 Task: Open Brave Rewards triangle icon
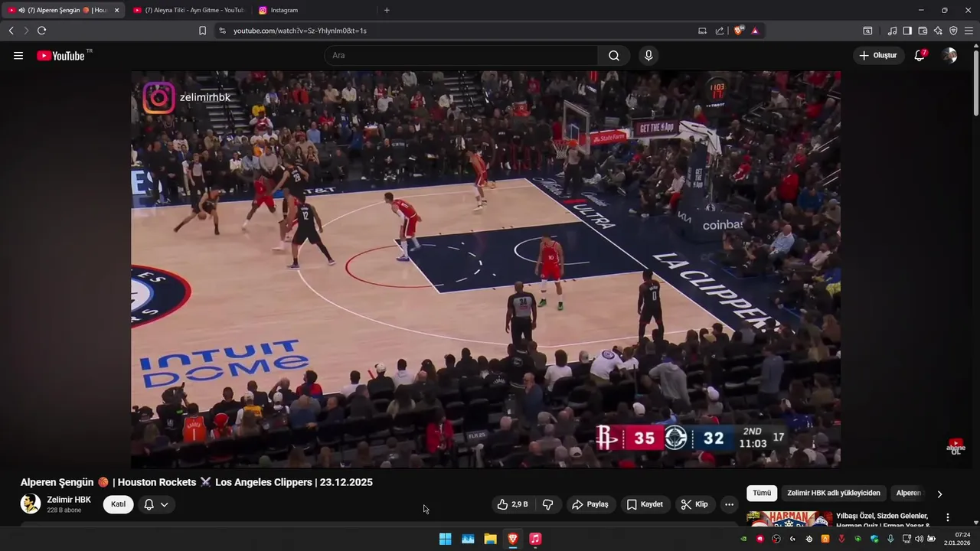pos(755,31)
